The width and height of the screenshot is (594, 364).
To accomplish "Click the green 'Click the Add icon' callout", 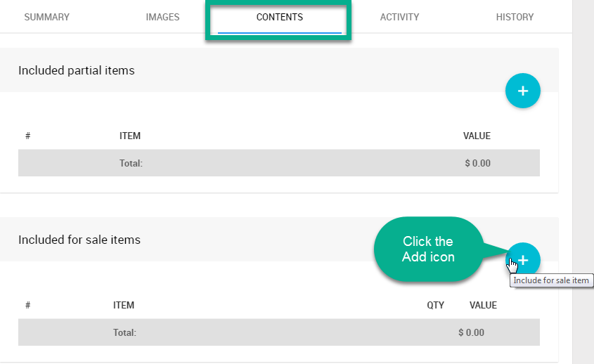I will 428,249.
